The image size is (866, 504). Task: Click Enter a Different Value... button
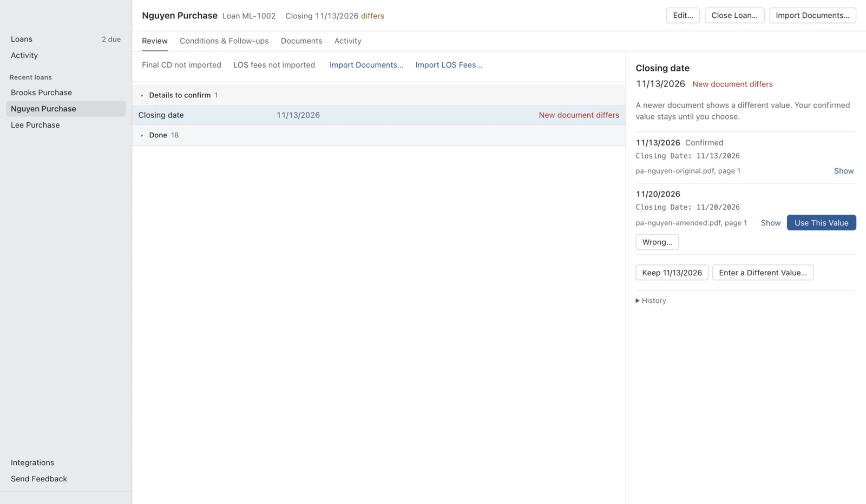[763, 273]
